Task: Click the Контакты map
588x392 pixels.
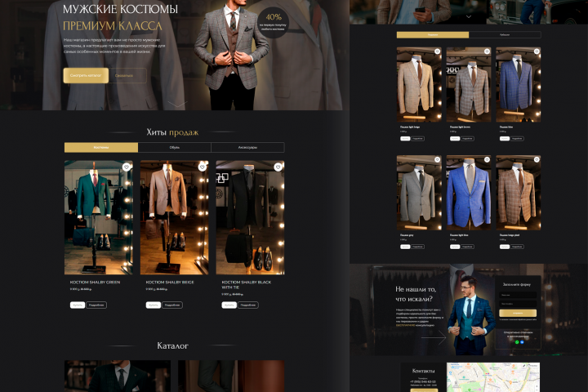Action: [493, 377]
